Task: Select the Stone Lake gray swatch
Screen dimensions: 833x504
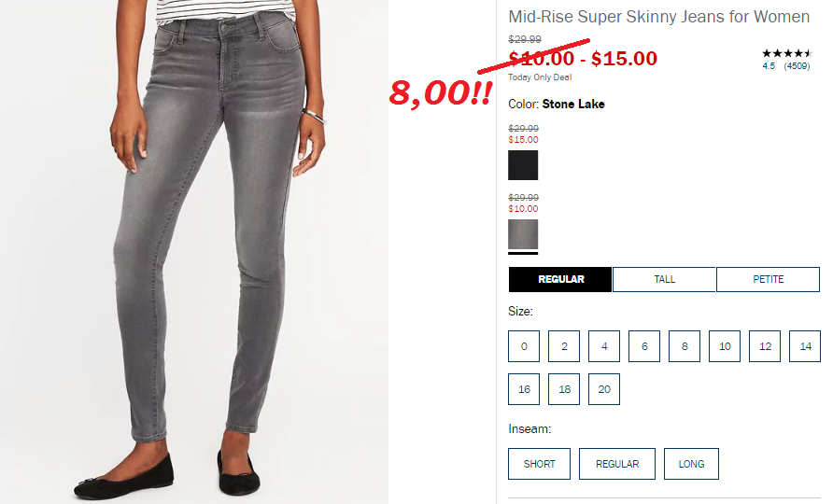Action: coord(523,234)
